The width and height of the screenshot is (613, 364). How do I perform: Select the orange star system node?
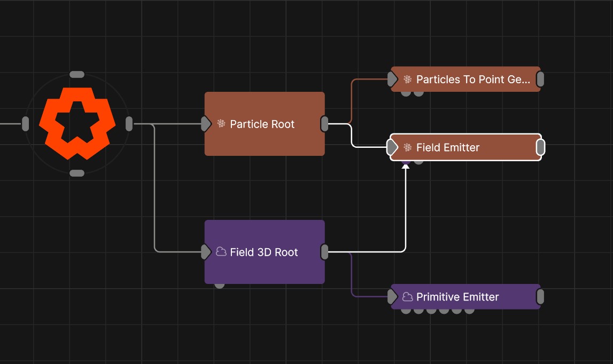pyautogui.click(x=76, y=123)
